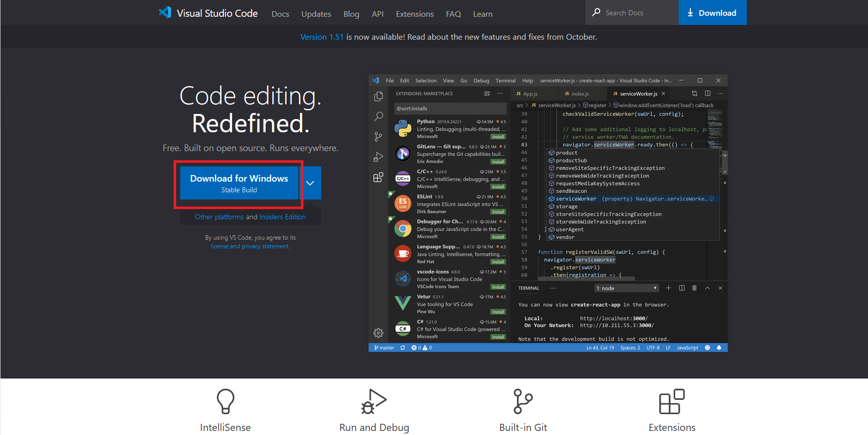Click the Vetur extension icon
The width and height of the screenshot is (868, 435).
tap(403, 303)
